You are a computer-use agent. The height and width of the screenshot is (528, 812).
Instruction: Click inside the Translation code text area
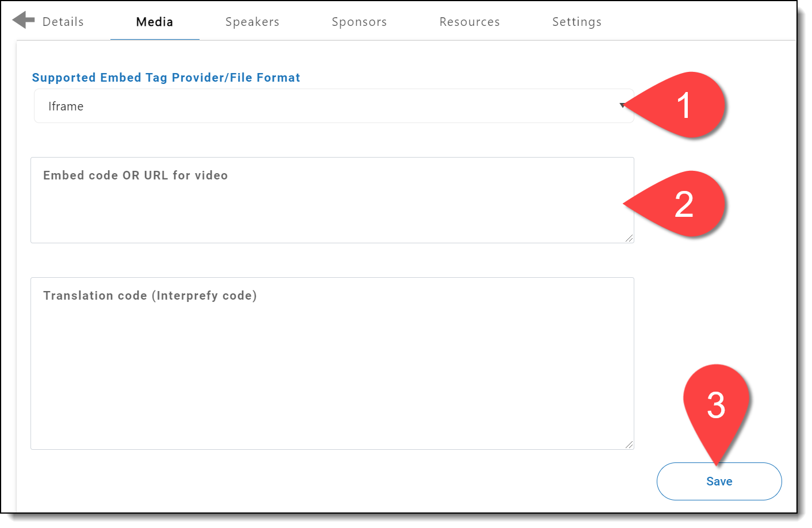coord(332,374)
